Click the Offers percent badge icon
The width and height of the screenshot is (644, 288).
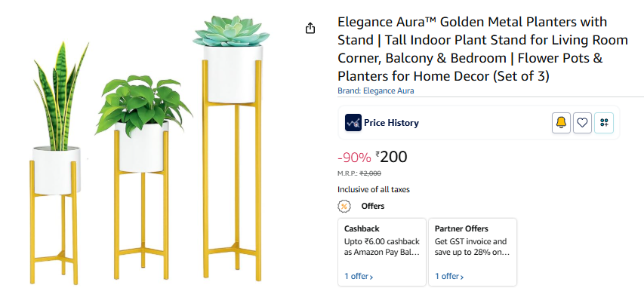click(x=344, y=206)
